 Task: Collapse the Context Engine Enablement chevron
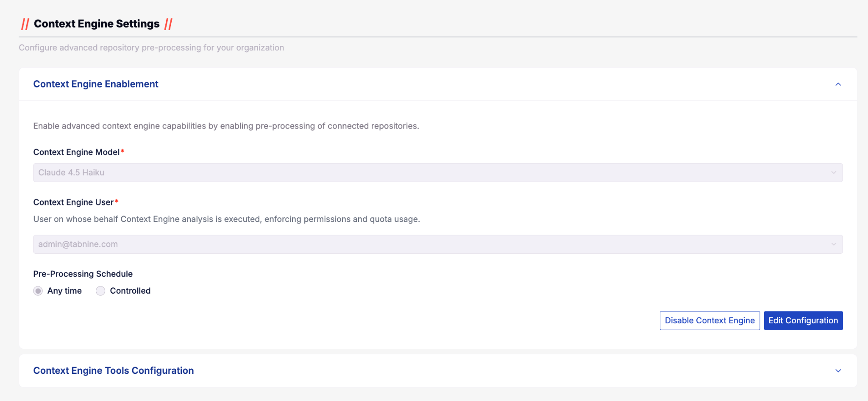[838, 84]
